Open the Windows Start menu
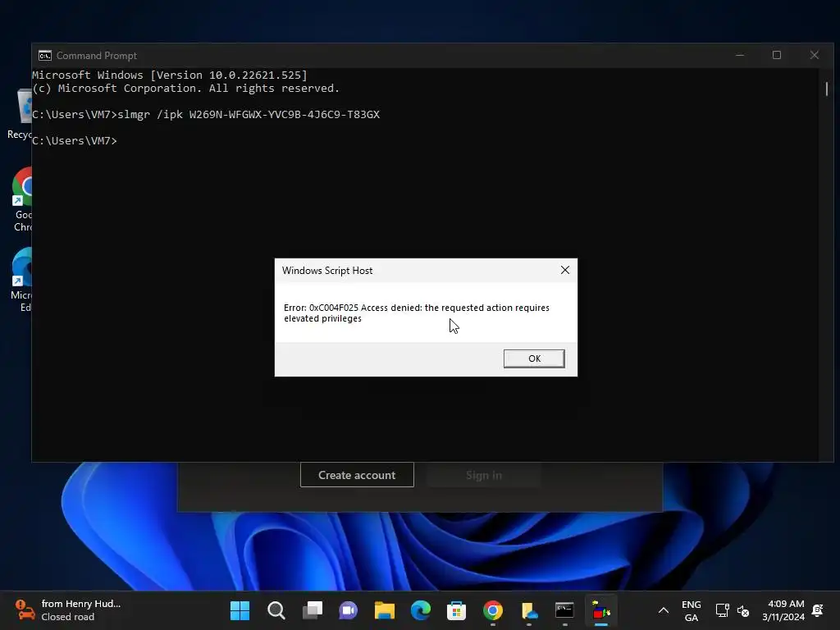 pyautogui.click(x=240, y=610)
